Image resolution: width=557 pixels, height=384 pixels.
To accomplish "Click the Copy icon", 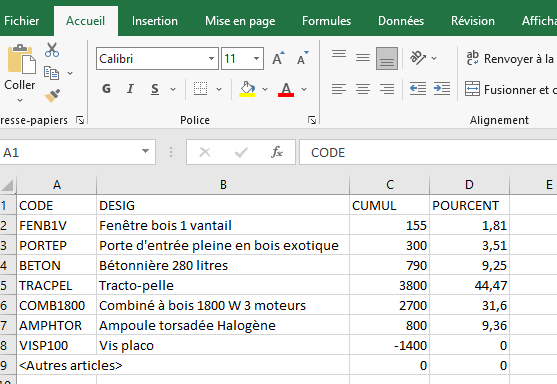I will coord(52,73).
